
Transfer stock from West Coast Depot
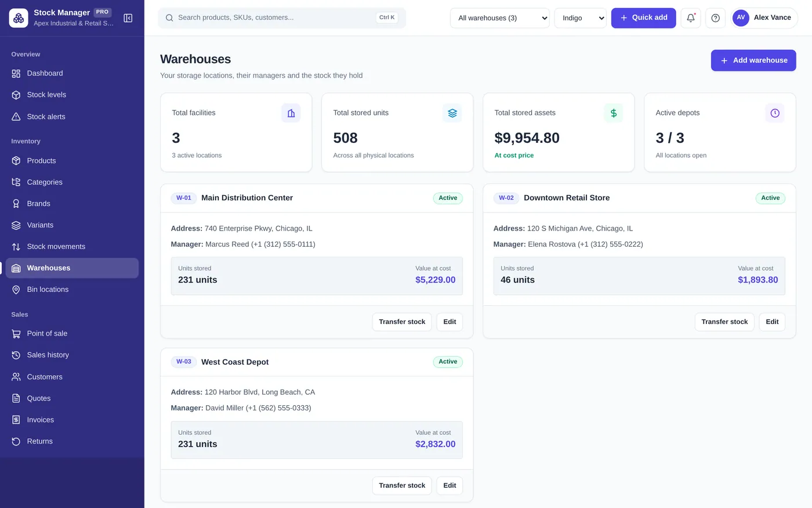[402, 485]
